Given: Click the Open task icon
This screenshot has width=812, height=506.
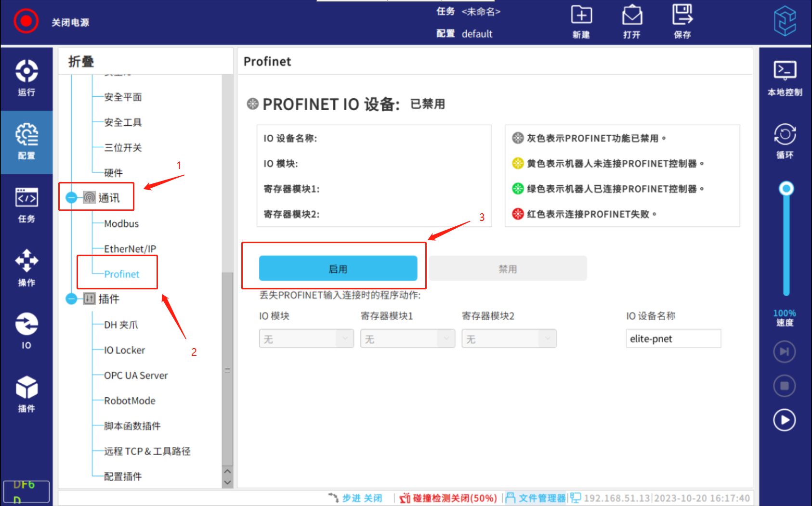Looking at the screenshot, I should point(632,16).
